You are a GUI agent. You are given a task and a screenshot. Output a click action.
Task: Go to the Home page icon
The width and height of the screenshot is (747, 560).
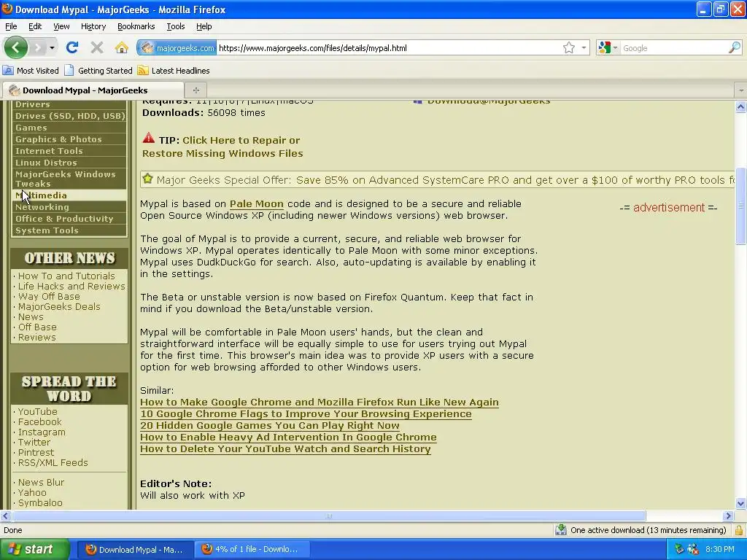tap(122, 47)
